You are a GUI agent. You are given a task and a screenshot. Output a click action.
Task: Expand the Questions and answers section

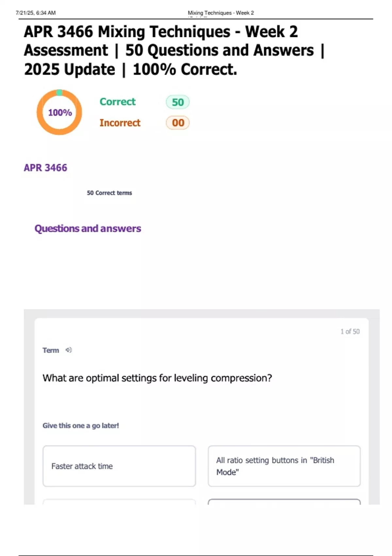(88, 228)
